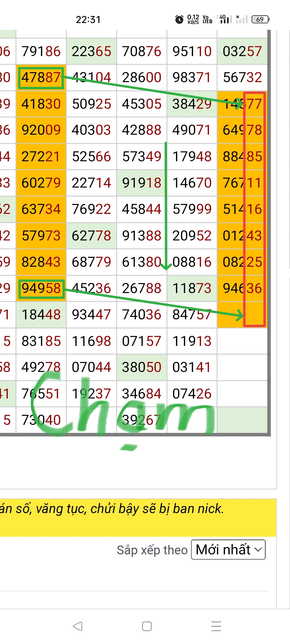The image size is (290, 644).
Task: Select cell 49071
Action: [x=192, y=130]
